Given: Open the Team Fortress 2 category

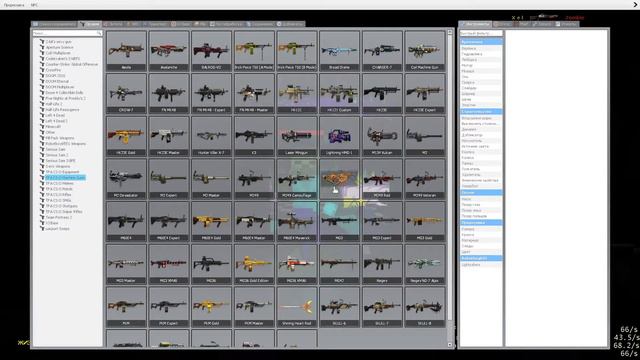Looking at the screenshot, I should 59,217.
